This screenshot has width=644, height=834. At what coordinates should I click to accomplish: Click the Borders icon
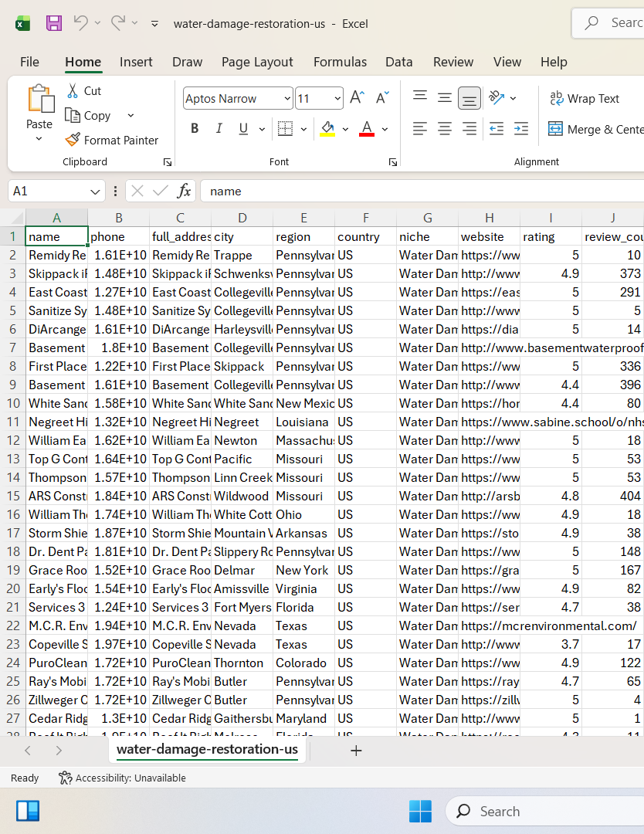tap(286, 128)
